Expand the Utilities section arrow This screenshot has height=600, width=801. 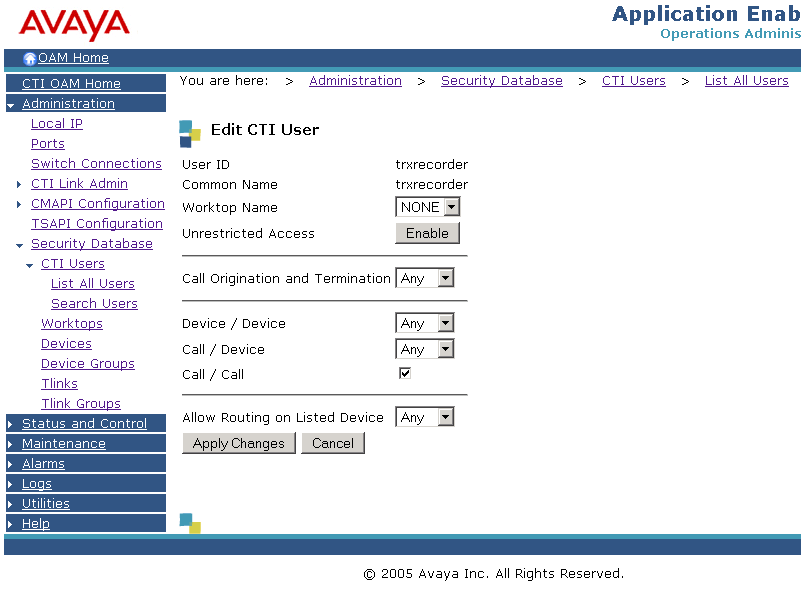(10, 503)
